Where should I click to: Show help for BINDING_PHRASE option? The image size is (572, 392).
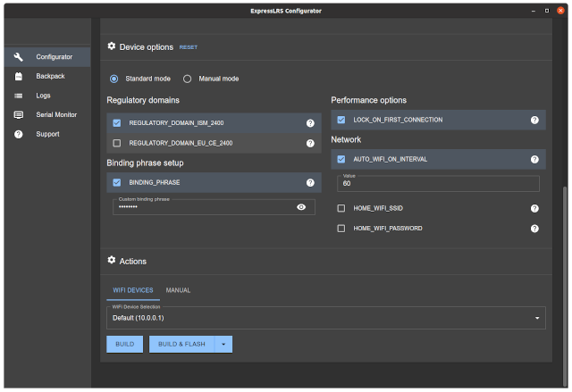(x=310, y=182)
